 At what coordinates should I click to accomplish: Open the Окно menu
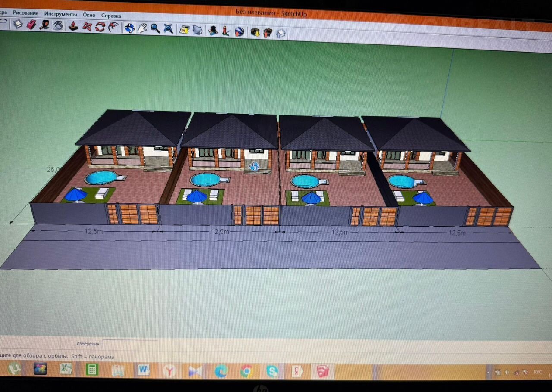tap(89, 15)
